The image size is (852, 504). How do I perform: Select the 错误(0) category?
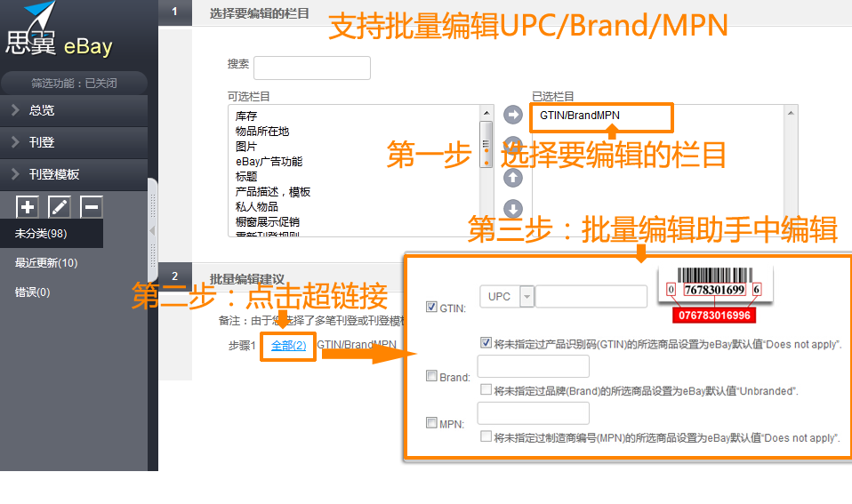pos(32,292)
